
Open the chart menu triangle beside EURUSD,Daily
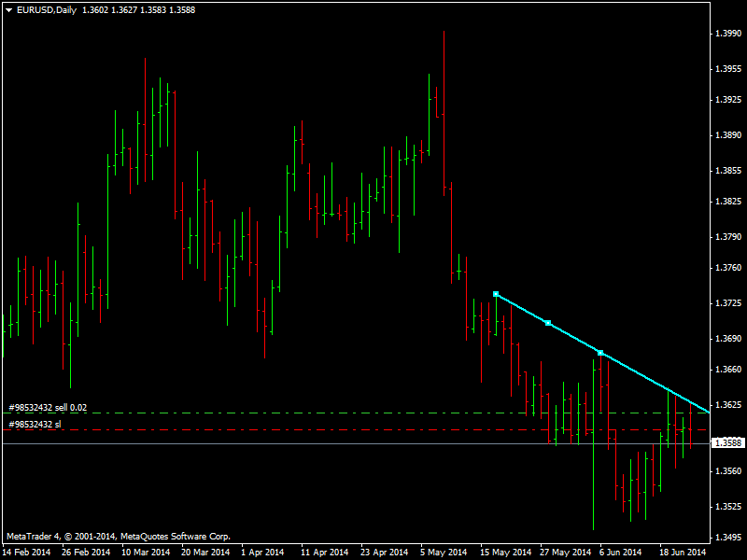tap(8, 10)
